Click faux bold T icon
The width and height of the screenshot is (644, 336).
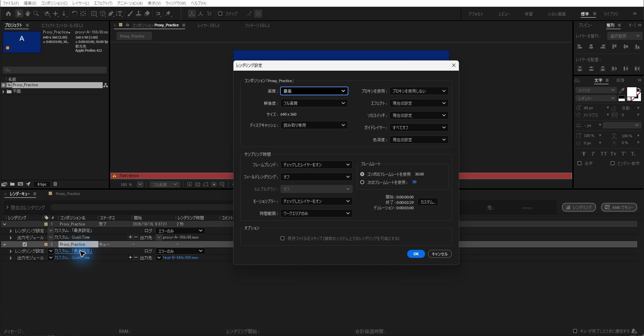point(584,153)
